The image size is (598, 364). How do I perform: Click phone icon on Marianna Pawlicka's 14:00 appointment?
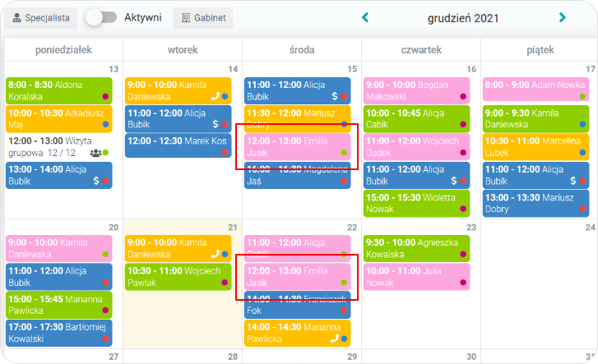pyautogui.click(x=334, y=339)
